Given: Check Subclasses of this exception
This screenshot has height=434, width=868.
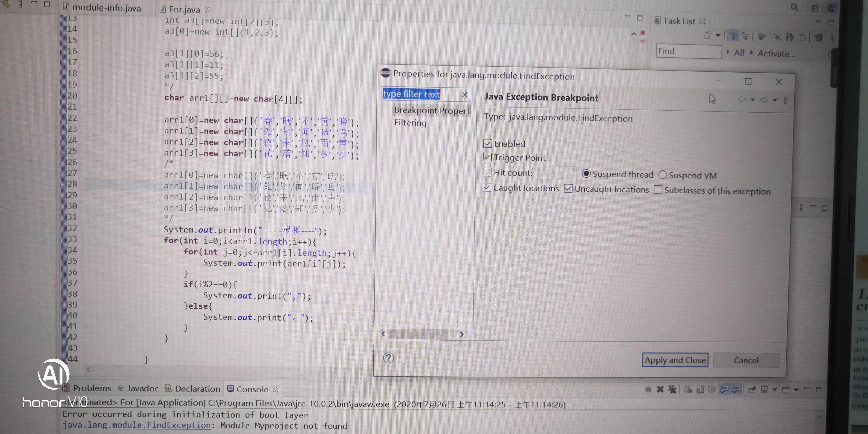Looking at the screenshot, I should (658, 190).
